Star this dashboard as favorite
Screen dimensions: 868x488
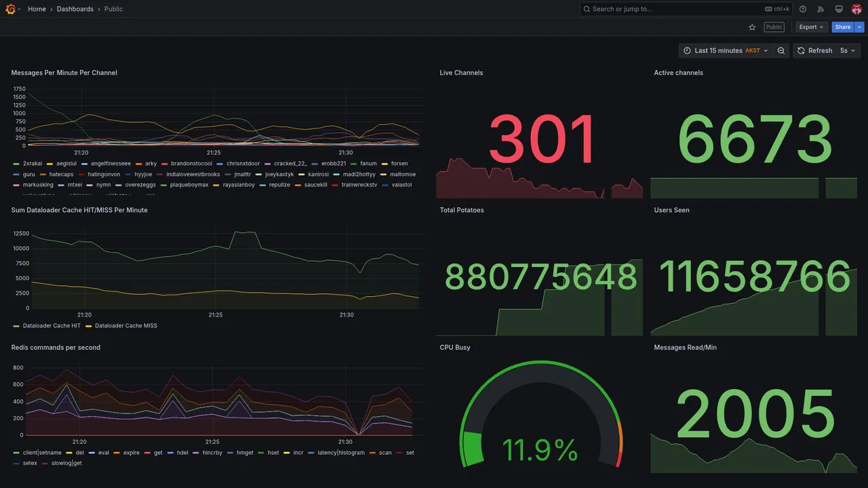click(752, 27)
